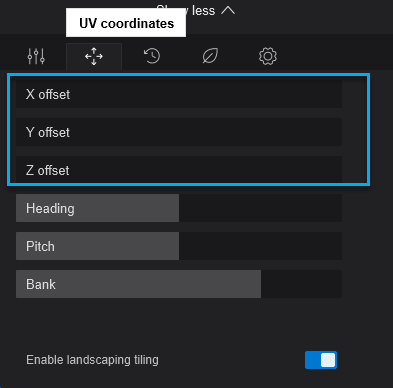Select the Y offset slider field
The width and height of the screenshot is (393, 388).
179,132
